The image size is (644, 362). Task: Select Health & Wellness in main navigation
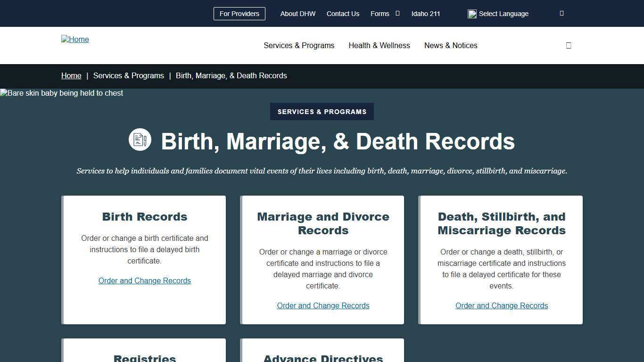coord(379,45)
